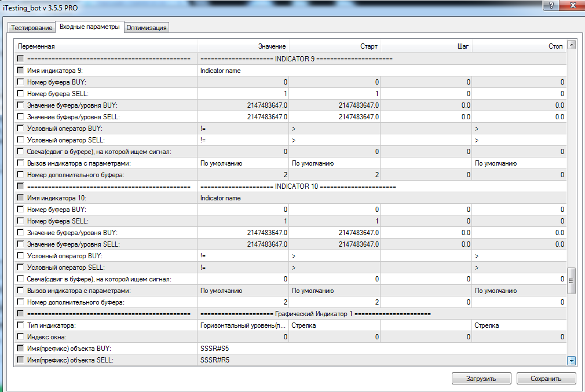Close the iTesting_bot window
This screenshot has height=392, width=585.
pyautogui.click(x=571, y=6)
